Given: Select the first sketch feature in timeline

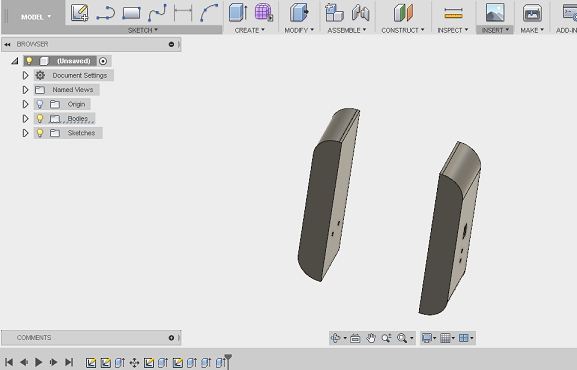Looking at the screenshot, I should coord(91,363).
